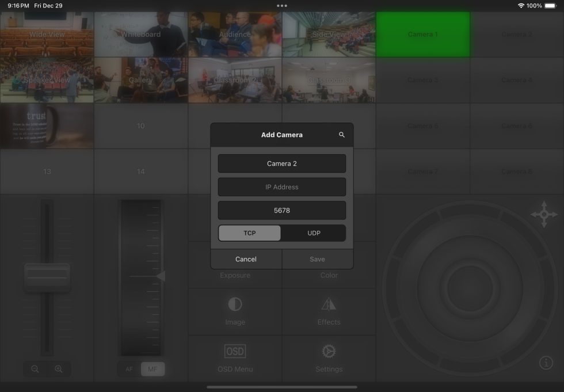This screenshot has width=564, height=392.
Task: Click the IP Address input field
Action: tap(281, 187)
